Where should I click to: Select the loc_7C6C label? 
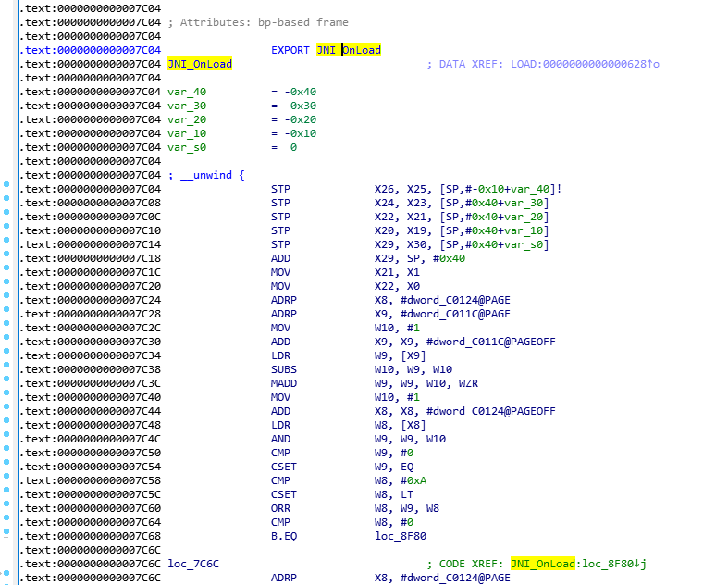(193, 564)
